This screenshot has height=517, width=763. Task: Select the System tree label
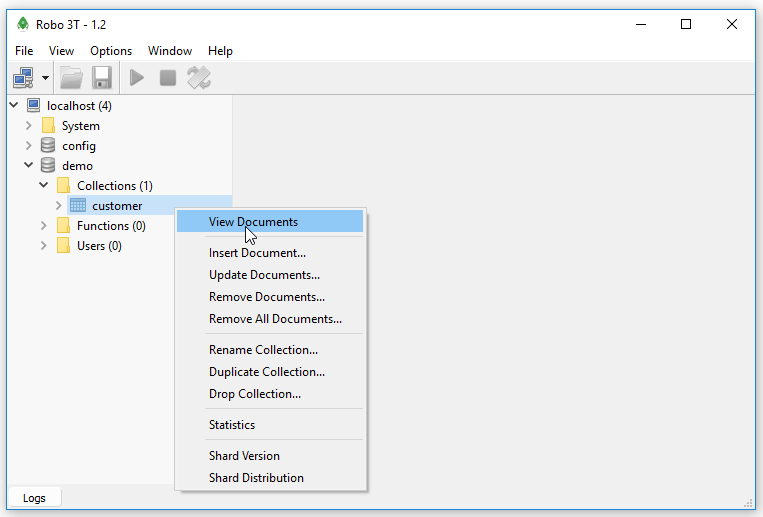81,126
